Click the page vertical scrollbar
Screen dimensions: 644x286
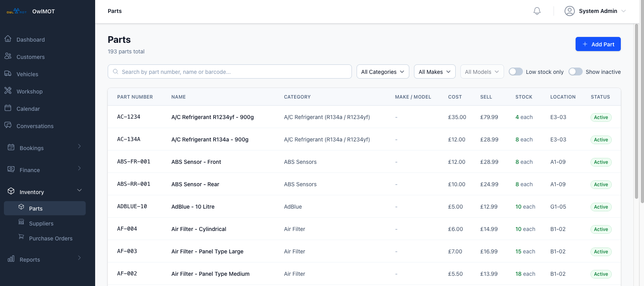tap(637, 112)
